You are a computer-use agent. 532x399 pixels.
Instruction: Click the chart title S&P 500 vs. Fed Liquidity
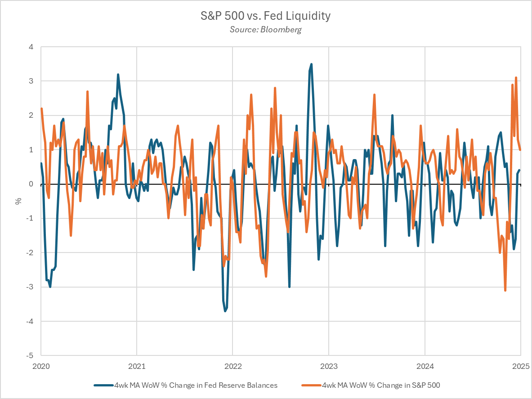tap(265, 16)
